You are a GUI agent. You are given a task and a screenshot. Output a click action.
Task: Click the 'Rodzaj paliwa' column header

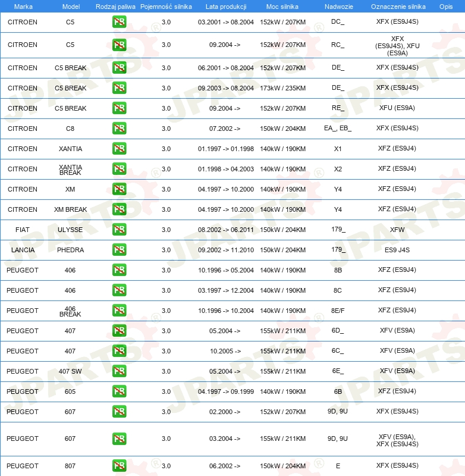(115, 7)
